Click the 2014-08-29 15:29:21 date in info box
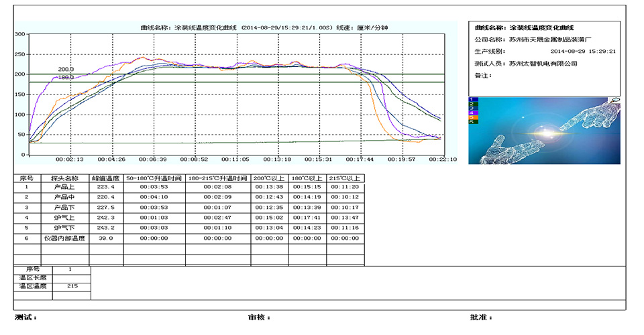This screenshot has width=644, height=335. pos(583,52)
